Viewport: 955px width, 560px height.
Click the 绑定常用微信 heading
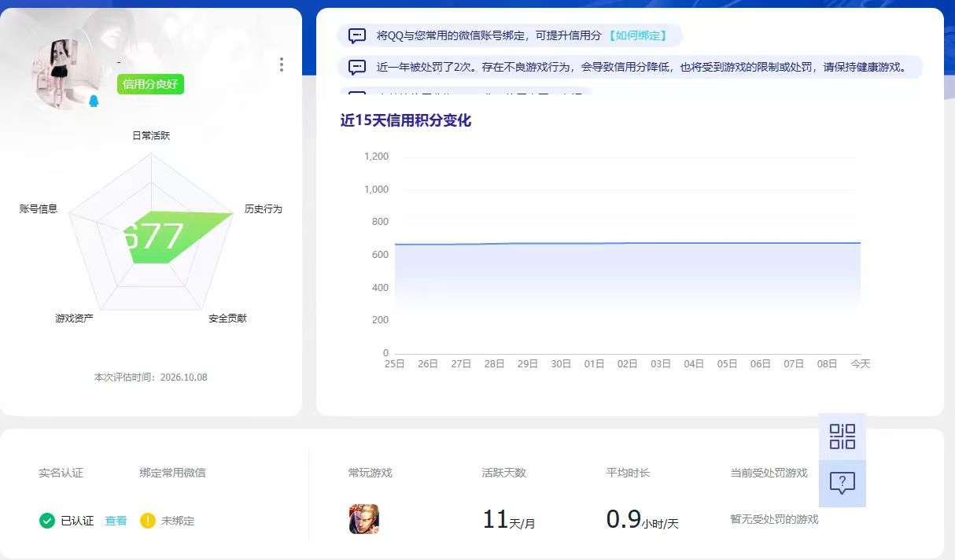pos(173,473)
